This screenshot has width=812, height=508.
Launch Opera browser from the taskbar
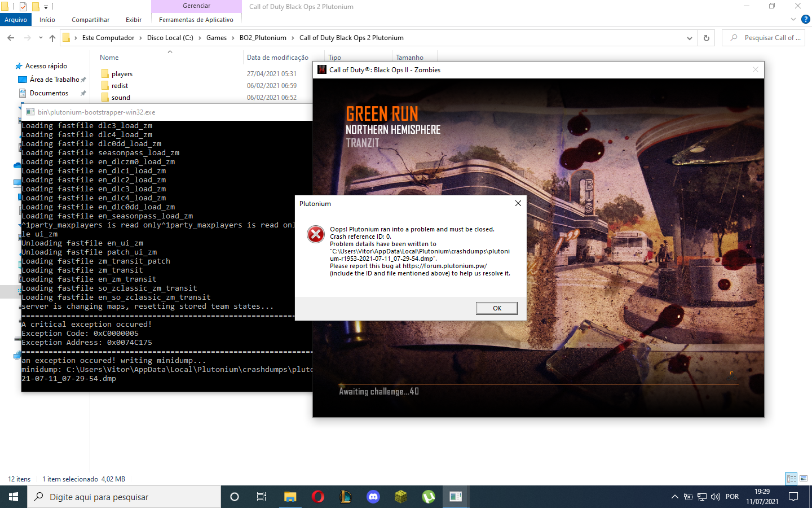coord(318,497)
